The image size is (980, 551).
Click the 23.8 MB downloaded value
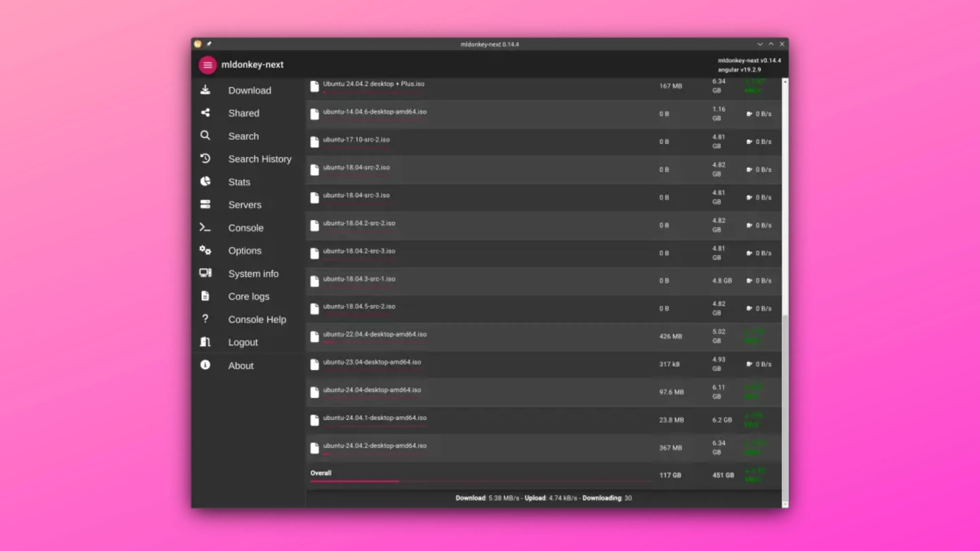point(671,420)
